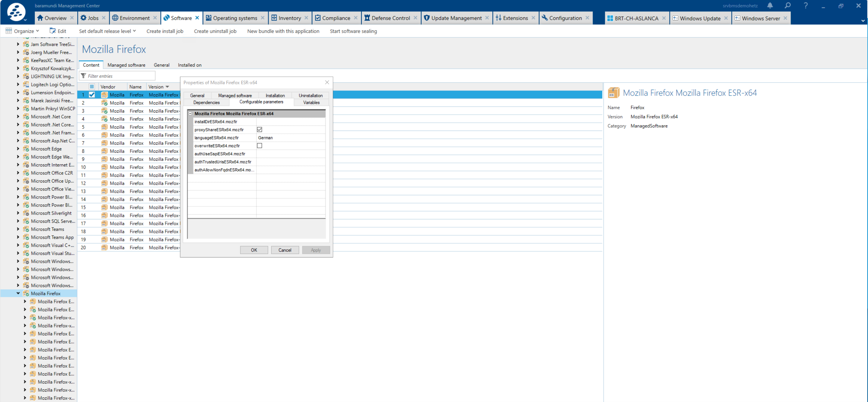
Task: Switch to the Installed on tab
Action: click(190, 65)
